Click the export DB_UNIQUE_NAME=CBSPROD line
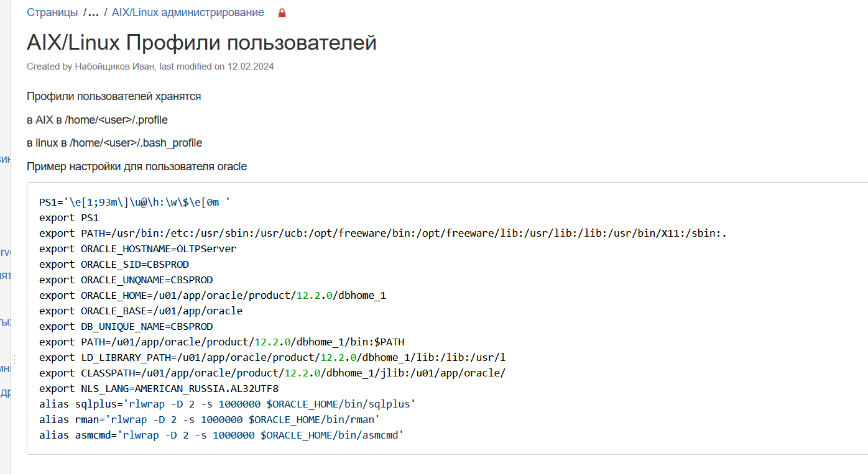 (x=126, y=326)
